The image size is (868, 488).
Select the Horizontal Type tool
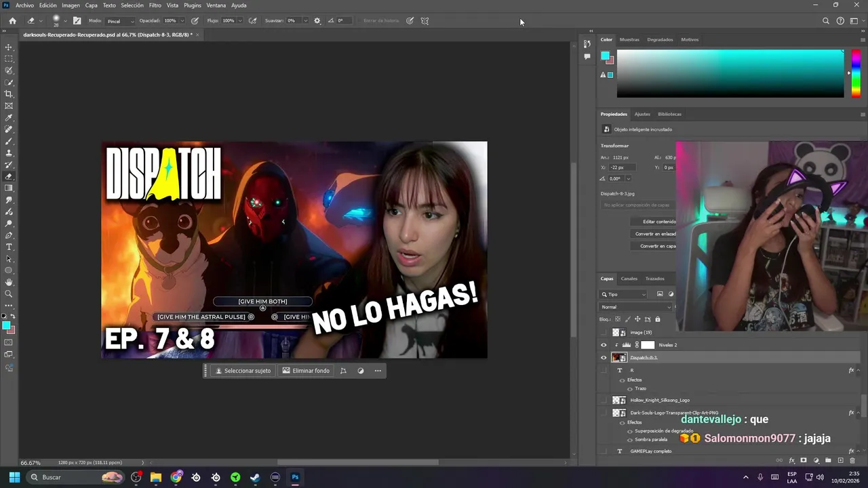9,247
